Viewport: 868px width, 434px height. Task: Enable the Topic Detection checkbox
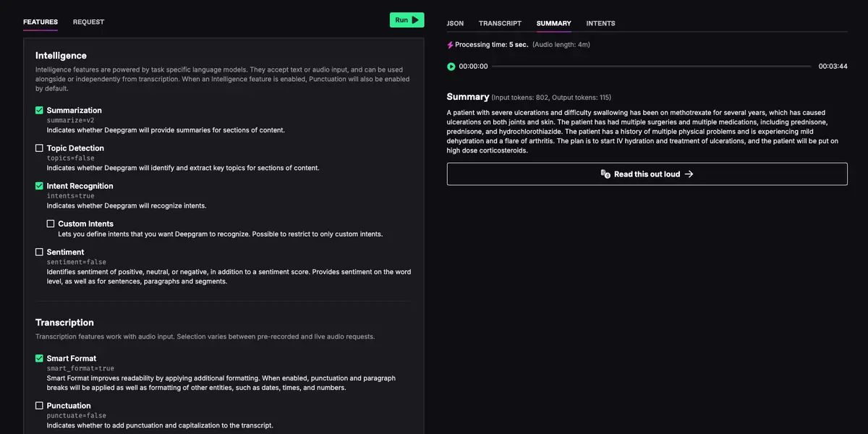point(39,148)
